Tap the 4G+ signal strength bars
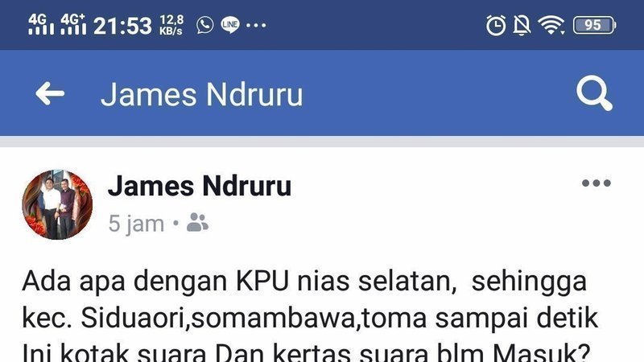Viewport: 644px width, 362px height. pyautogui.click(x=73, y=24)
